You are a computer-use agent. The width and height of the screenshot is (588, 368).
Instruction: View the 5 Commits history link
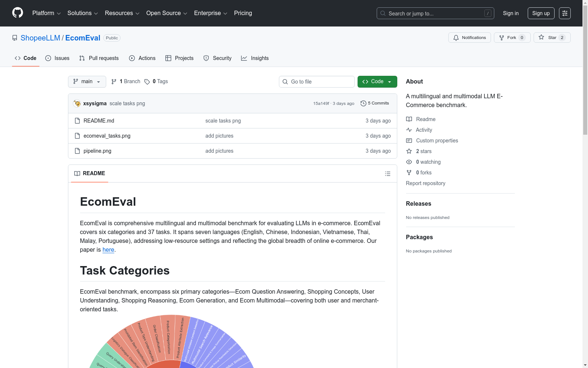pos(375,103)
